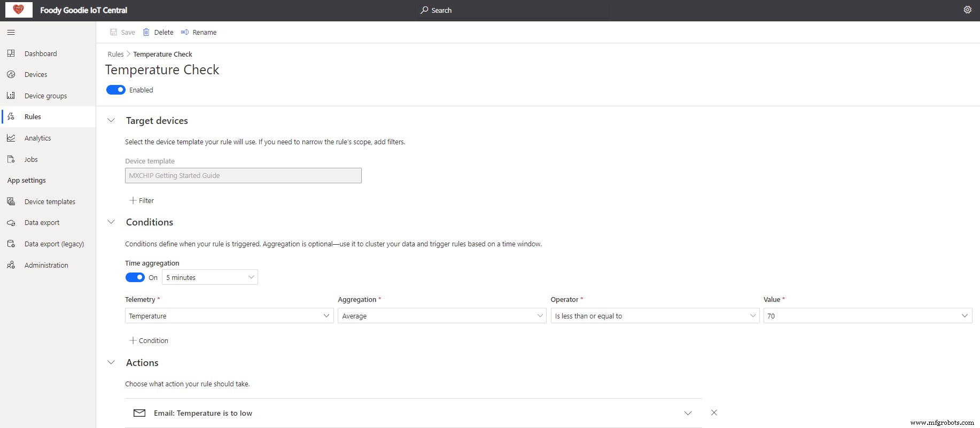Click the MXCHIP device template field
The width and height of the screenshot is (980, 428).
[243, 175]
